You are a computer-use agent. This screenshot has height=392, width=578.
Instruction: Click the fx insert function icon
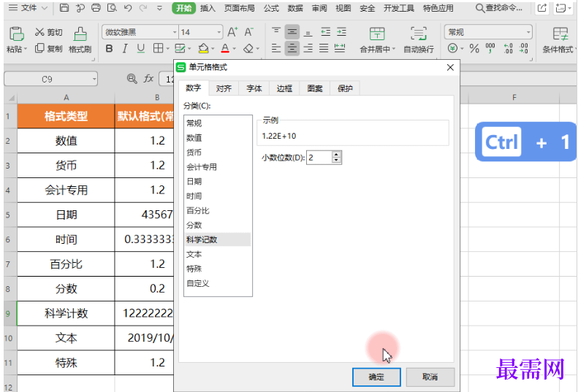[148, 79]
